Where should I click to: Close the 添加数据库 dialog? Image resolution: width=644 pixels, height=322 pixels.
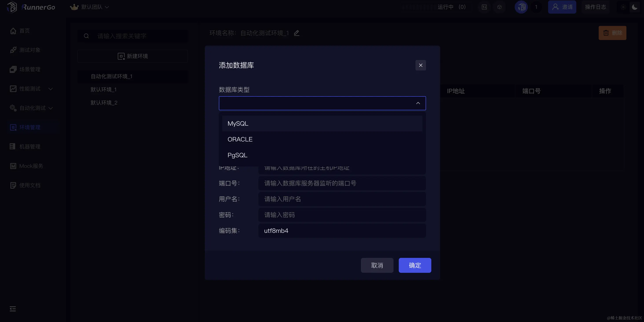tap(421, 65)
